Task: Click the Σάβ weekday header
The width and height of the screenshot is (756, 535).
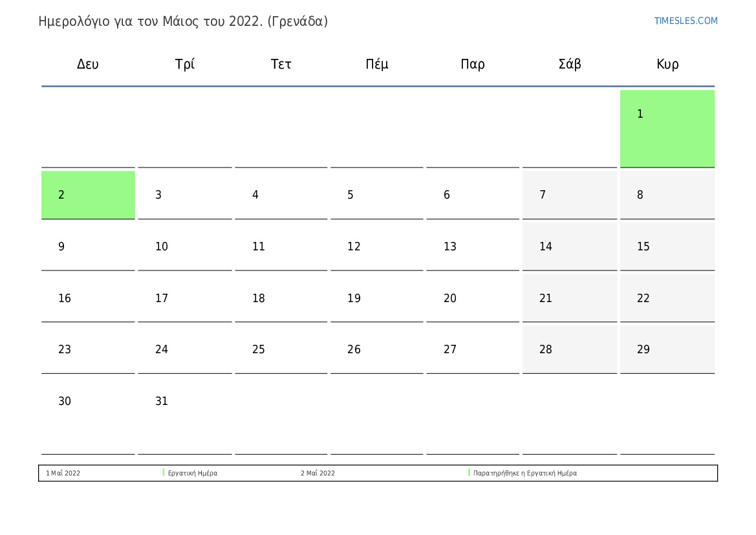Action: pyautogui.click(x=569, y=64)
